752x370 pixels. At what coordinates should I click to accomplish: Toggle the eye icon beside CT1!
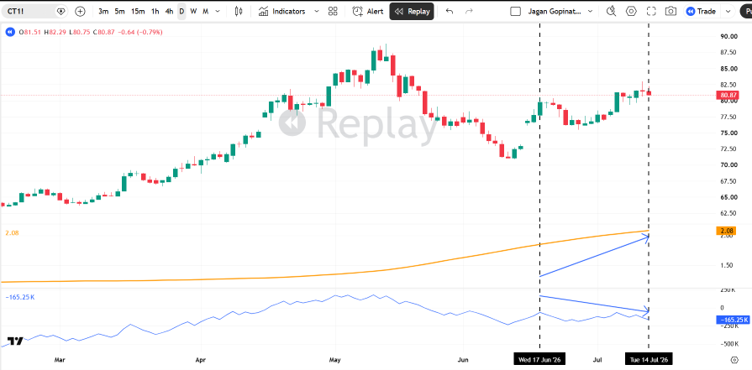[x=60, y=11]
